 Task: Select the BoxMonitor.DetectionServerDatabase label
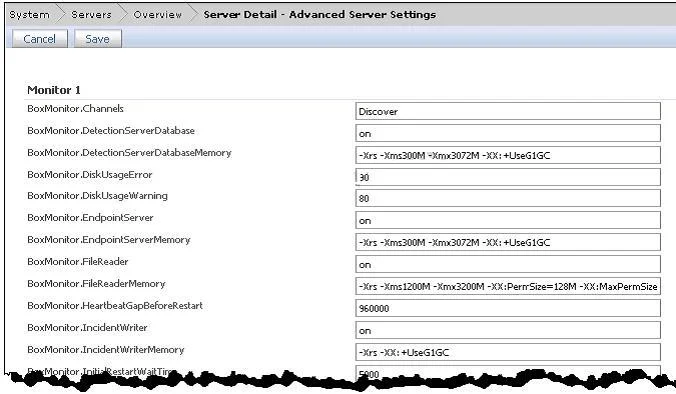[111, 131]
